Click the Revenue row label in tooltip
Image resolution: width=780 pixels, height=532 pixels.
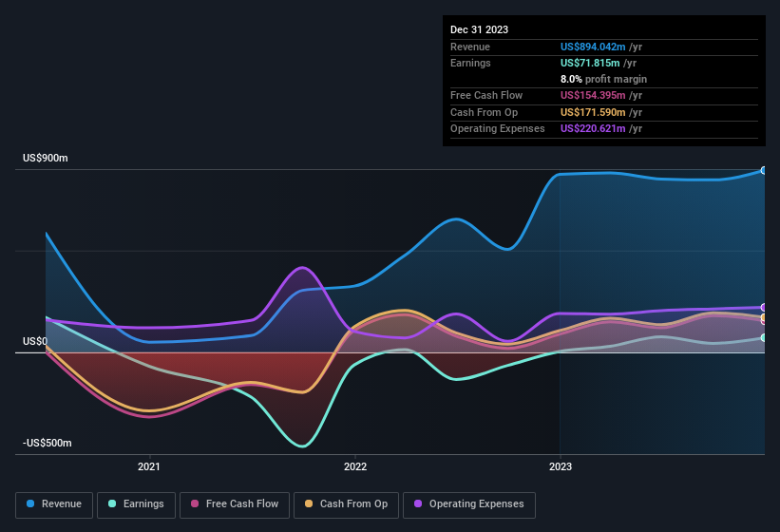(x=470, y=47)
